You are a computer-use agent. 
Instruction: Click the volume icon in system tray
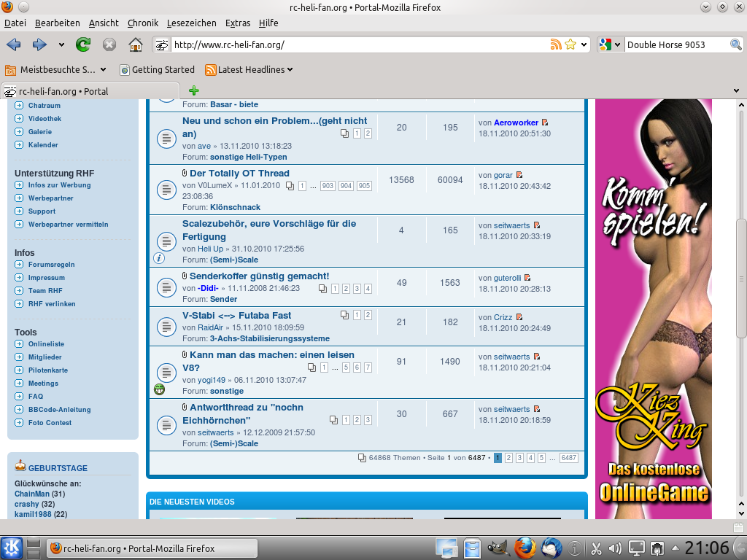(x=614, y=548)
